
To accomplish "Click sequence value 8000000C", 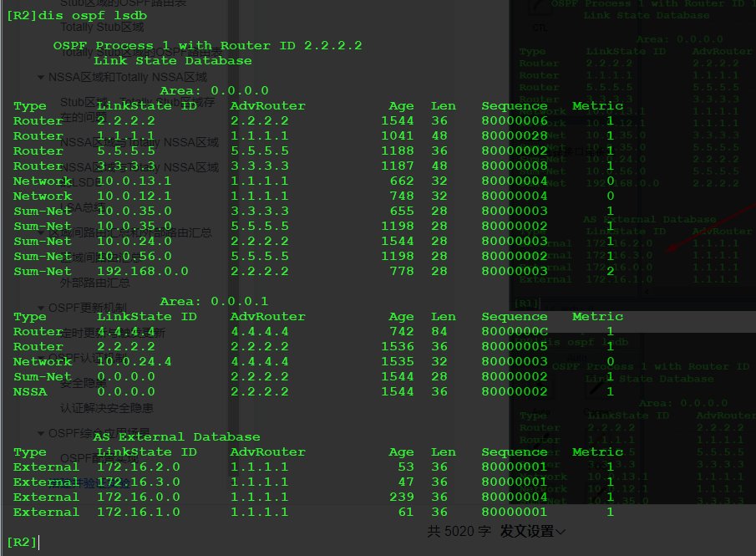I will tap(515, 332).
